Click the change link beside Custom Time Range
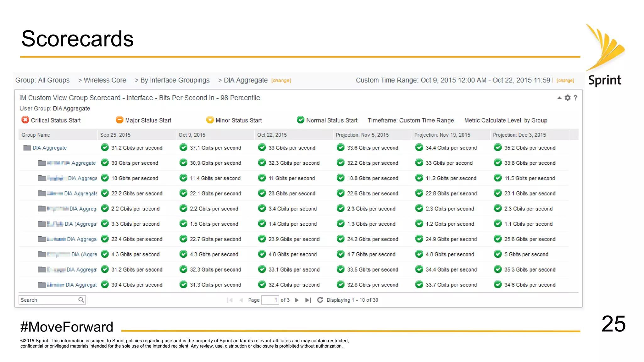 (565, 81)
